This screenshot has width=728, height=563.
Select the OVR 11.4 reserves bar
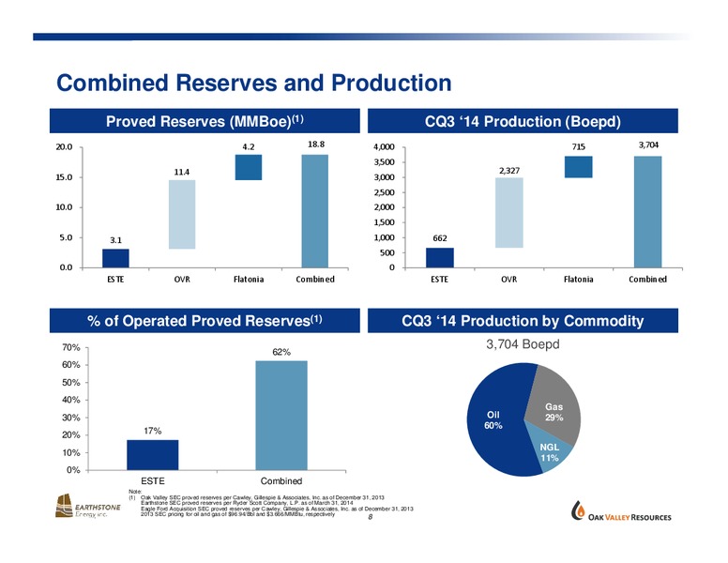182,215
